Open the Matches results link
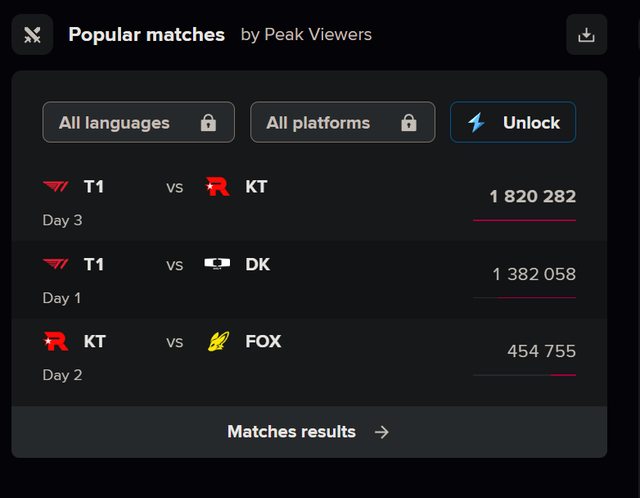The height and width of the screenshot is (498, 640). (291, 432)
